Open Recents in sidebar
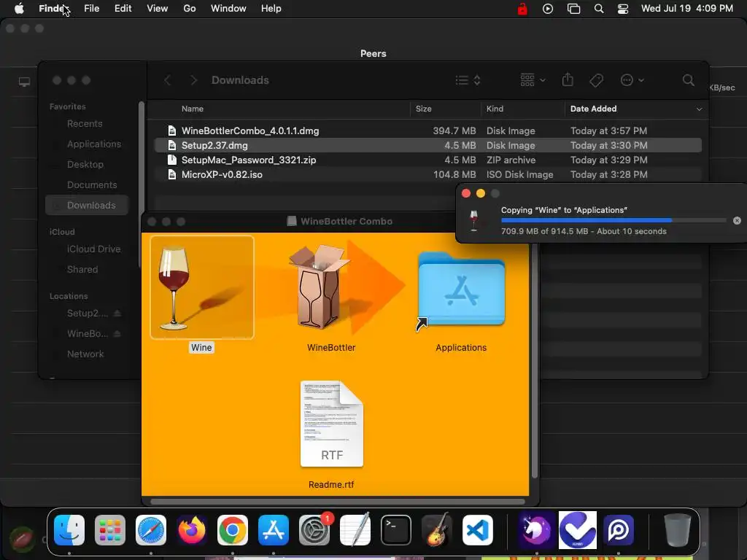This screenshot has width=747, height=560. pos(85,124)
